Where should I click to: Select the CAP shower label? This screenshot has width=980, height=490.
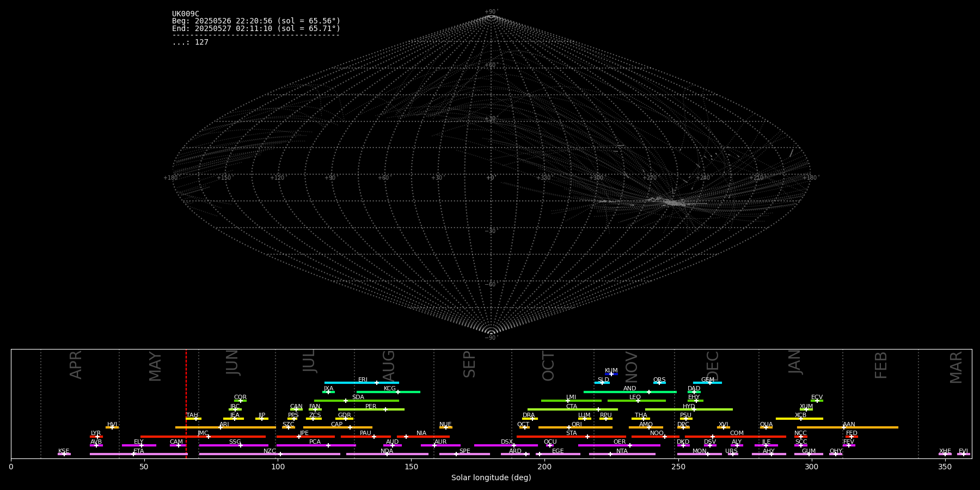(x=337, y=424)
